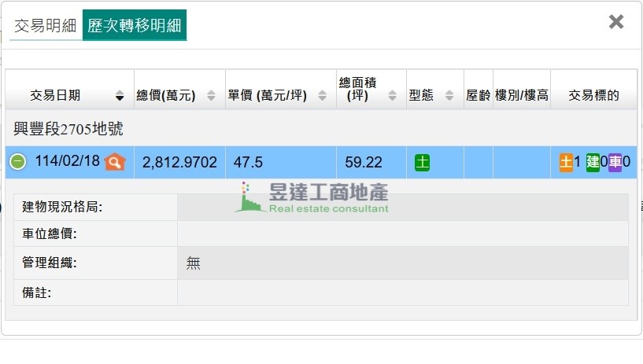Select the 歷次轉移明細 tab
The image size is (643, 364).
pyautogui.click(x=135, y=25)
